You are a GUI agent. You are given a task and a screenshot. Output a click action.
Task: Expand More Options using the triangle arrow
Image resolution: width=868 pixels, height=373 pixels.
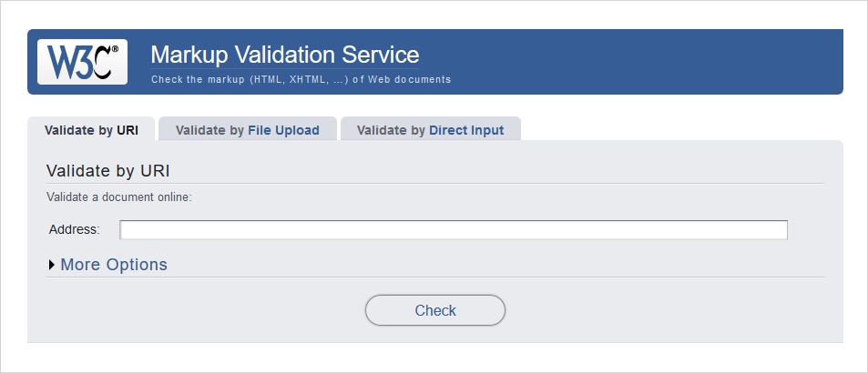pos(52,265)
